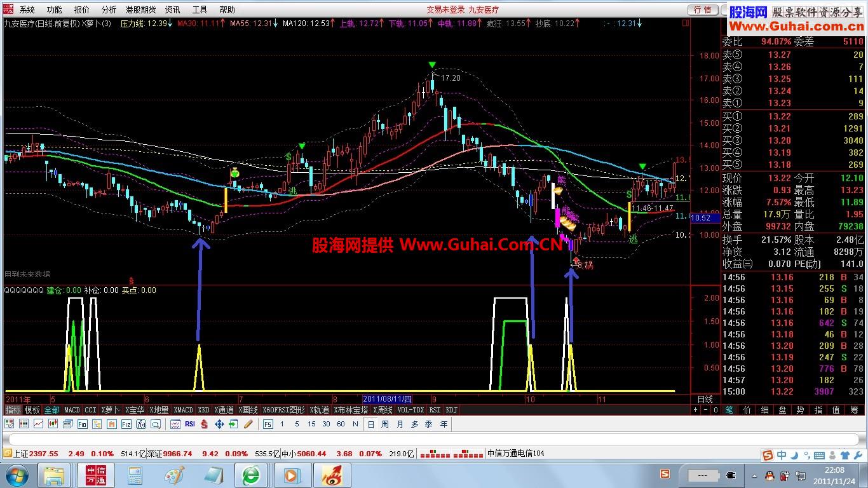
Task: Select the 年 yearly period toggle
Action: click(x=444, y=424)
